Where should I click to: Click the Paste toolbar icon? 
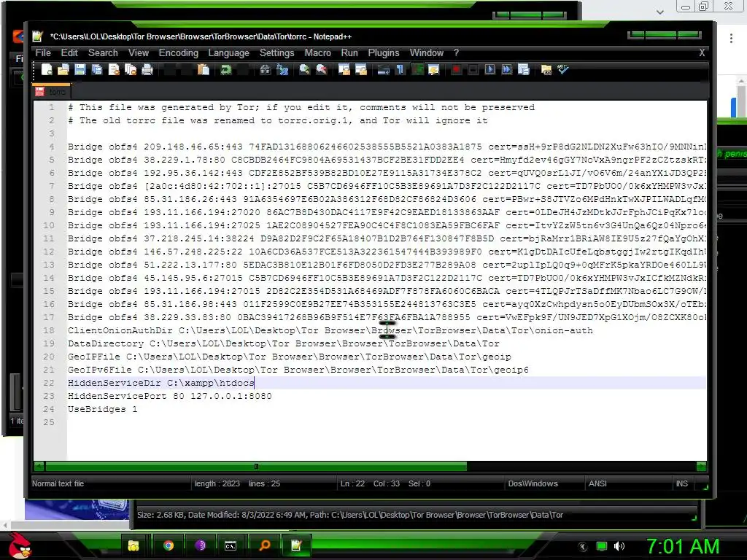click(204, 69)
